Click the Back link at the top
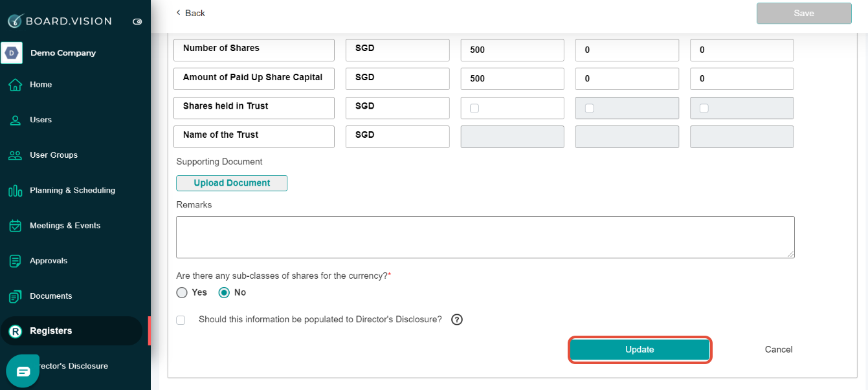The width and height of the screenshot is (868, 390). pos(190,12)
